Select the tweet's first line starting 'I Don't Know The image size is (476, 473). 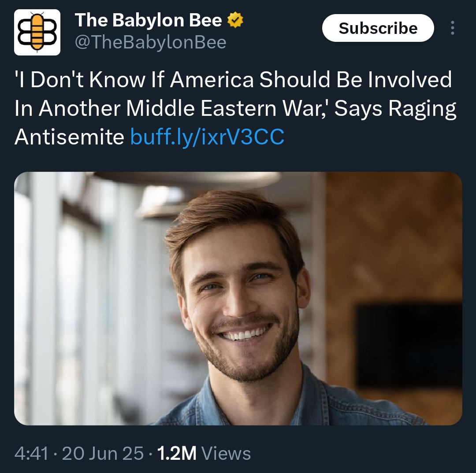tap(233, 79)
